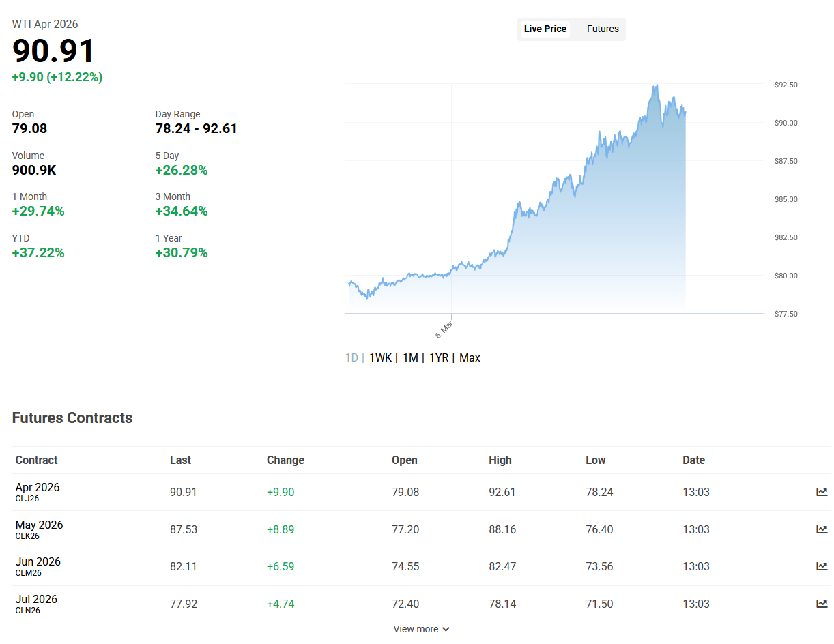Click the 6. Mar date label on chart
Viewport: 834px width, 644px height.
444,330
